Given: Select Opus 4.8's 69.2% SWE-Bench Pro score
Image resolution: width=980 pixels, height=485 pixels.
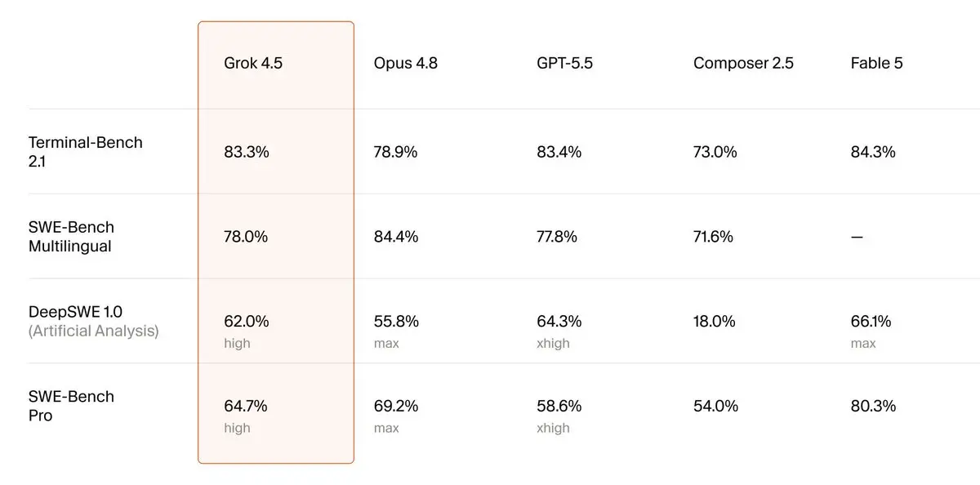Looking at the screenshot, I should [396, 406].
